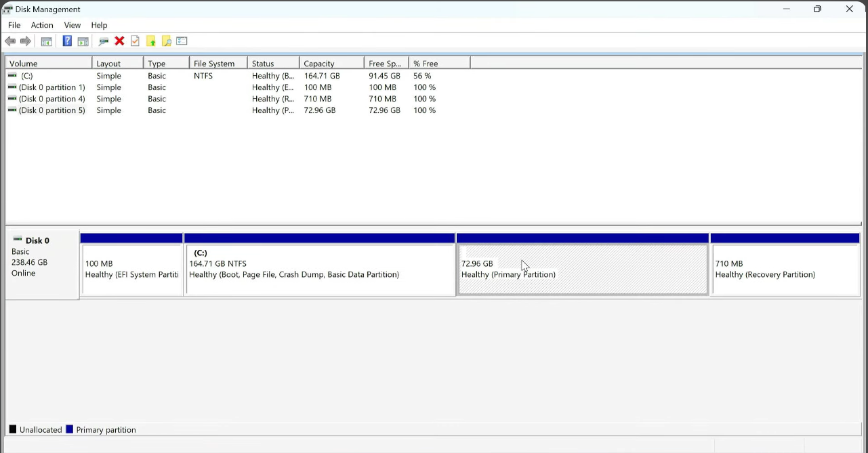Toggle the Show/Hide Action Pane icon
Screen dimensions: 868x453
pyautogui.click(x=83, y=41)
